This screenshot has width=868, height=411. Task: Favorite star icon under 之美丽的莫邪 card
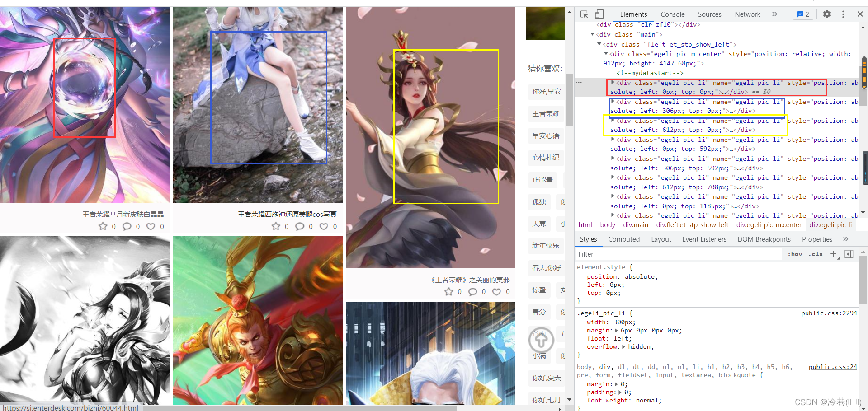pyautogui.click(x=448, y=292)
